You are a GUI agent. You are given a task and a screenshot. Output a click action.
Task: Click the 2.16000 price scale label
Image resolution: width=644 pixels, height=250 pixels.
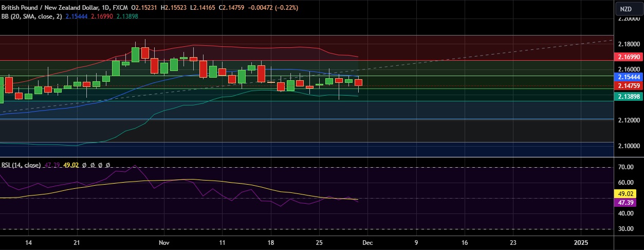(630, 69)
